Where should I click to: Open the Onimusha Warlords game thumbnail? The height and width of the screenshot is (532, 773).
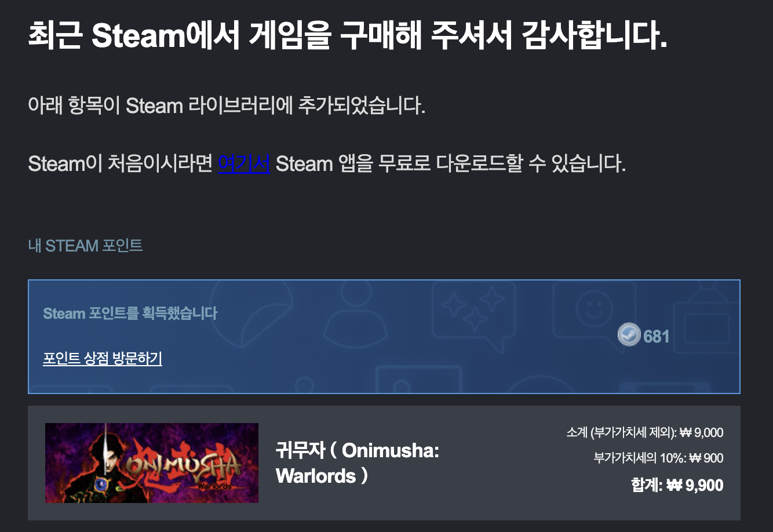coord(152,463)
